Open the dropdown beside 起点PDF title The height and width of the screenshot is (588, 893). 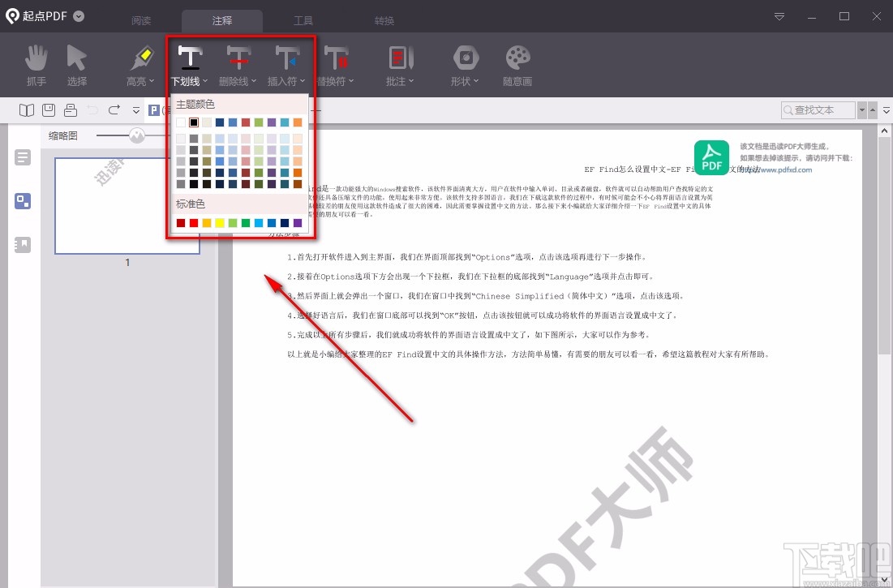tap(79, 16)
